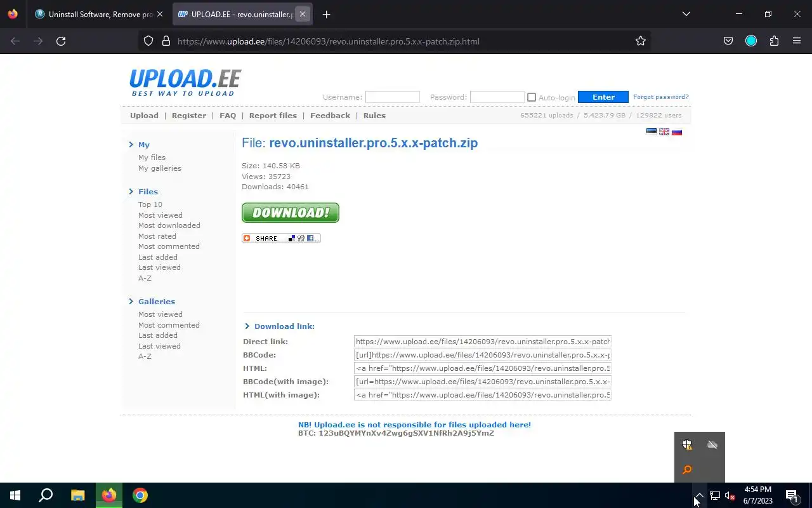Open network status tray icon
This screenshot has width=812, height=508.
(x=715, y=496)
